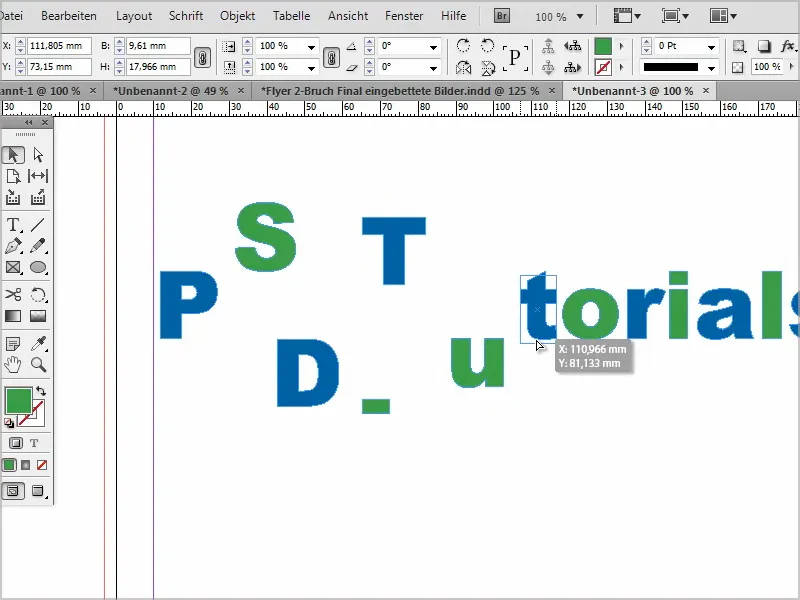Open the view options dropdown
The image size is (800, 600).
[627, 16]
